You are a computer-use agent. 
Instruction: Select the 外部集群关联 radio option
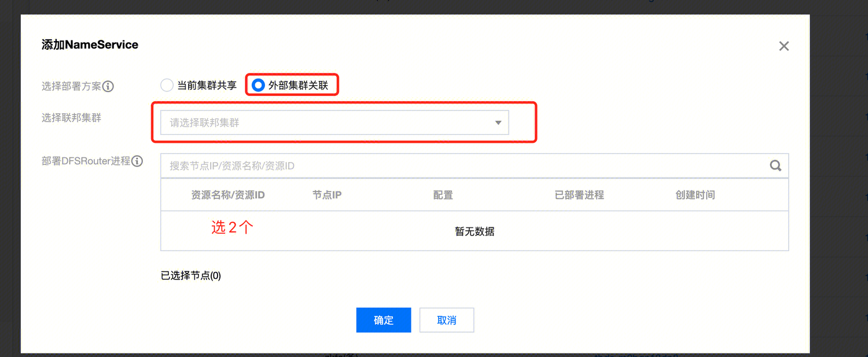point(258,86)
